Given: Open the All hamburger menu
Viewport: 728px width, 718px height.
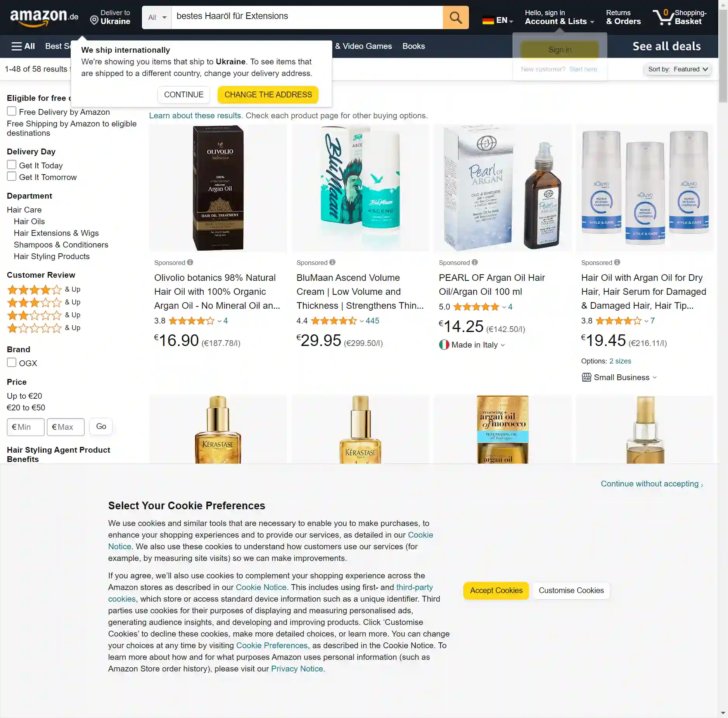Looking at the screenshot, I should [x=23, y=46].
